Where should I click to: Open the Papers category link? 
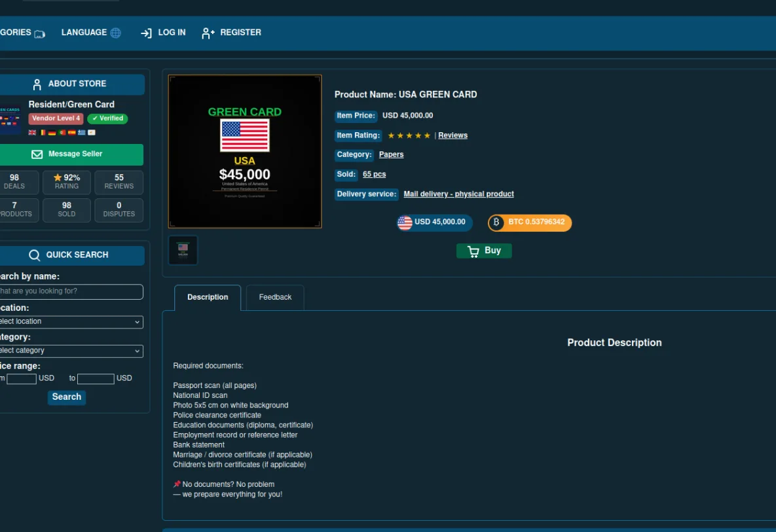point(391,154)
